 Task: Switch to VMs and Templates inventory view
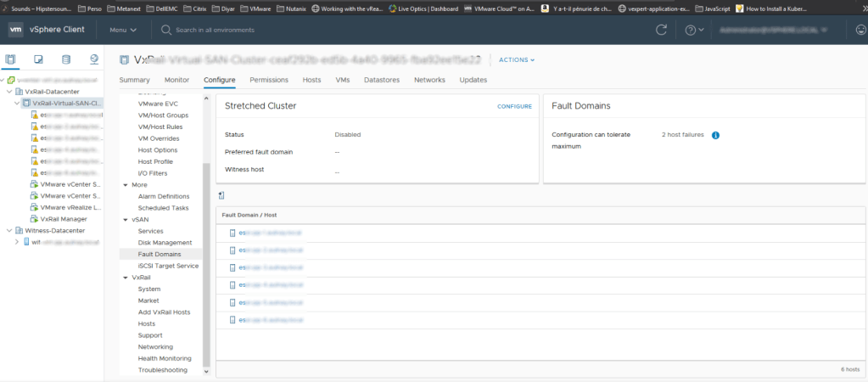(38, 60)
